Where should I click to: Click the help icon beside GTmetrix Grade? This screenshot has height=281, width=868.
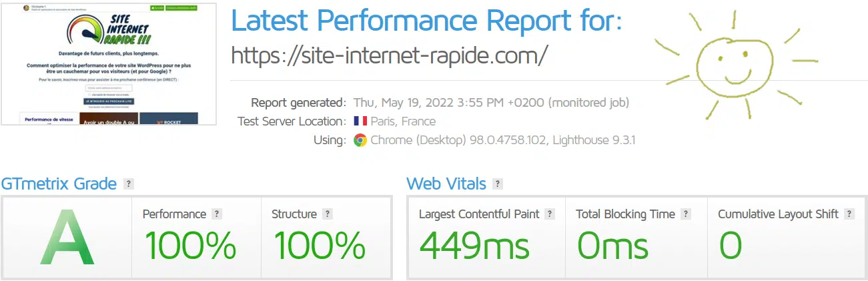(x=129, y=184)
